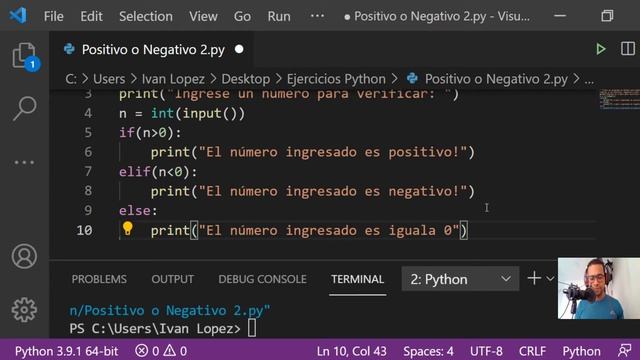Create a new terminal with the plus icon
The width and height of the screenshot is (640, 360).
pyautogui.click(x=534, y=279)
